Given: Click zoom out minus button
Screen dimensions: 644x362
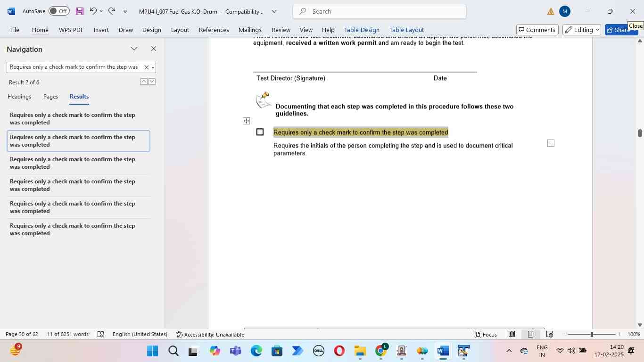Looking at the screenshot, I should coord(563,334).
